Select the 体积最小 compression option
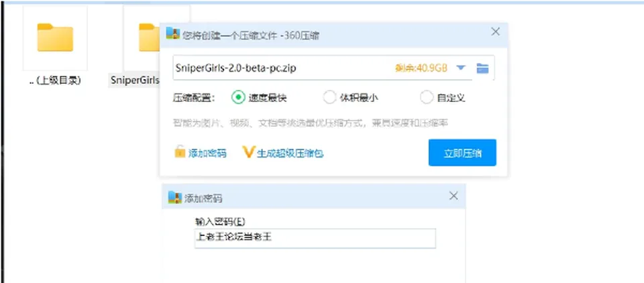This screenshot has width=644, height=283. pos(329,98)
